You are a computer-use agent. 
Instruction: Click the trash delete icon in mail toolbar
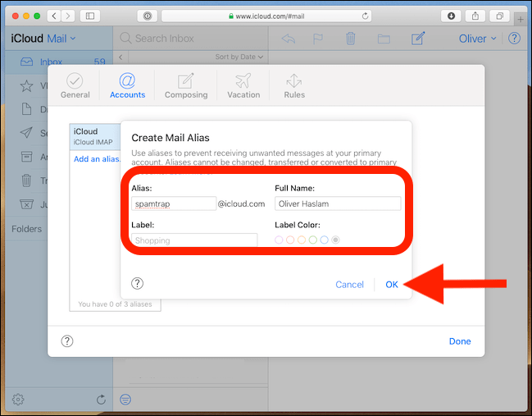[x=351, y=39]
